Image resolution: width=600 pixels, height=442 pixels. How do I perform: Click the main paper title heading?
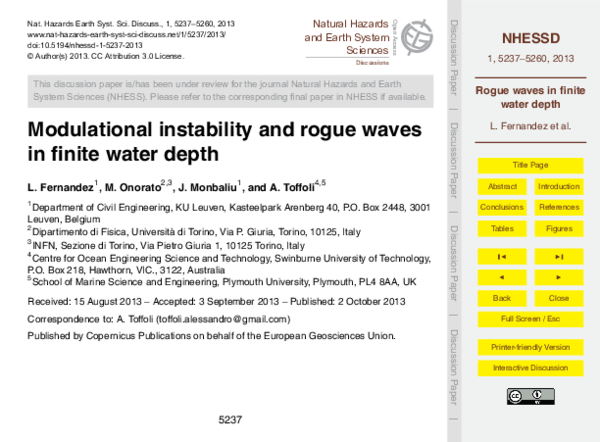[x=225, y=141]
